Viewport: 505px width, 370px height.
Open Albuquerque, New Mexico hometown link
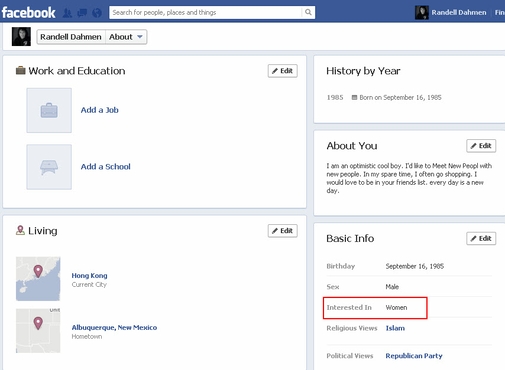(x=114, y=327)
